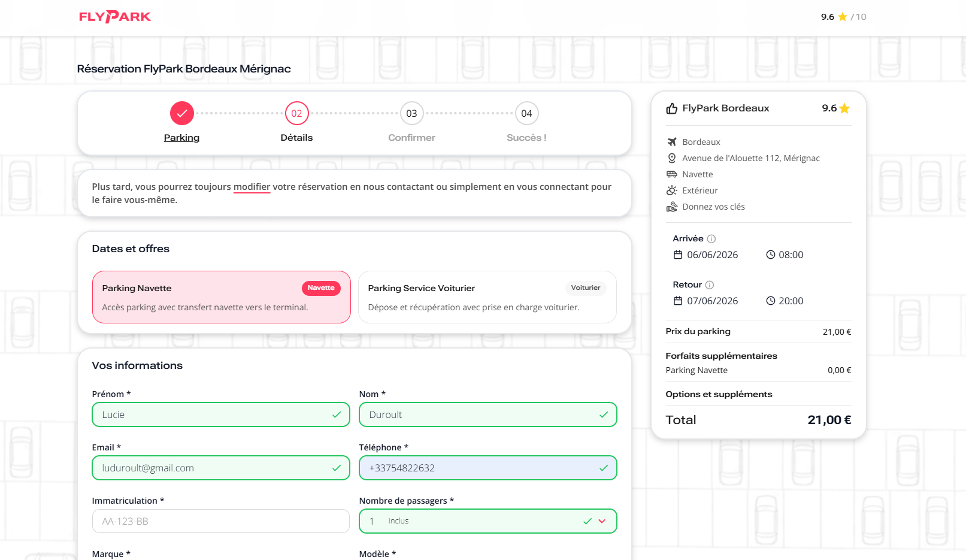
Task: Click the FlyPark Bordeaux title
Action: pyautogui.click(x=726, y=108)
